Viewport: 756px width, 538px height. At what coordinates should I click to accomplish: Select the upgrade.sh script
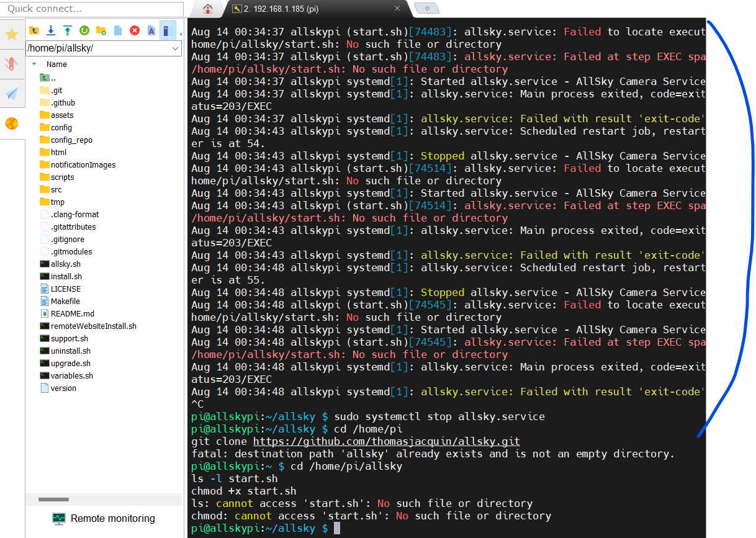point(65,363)
